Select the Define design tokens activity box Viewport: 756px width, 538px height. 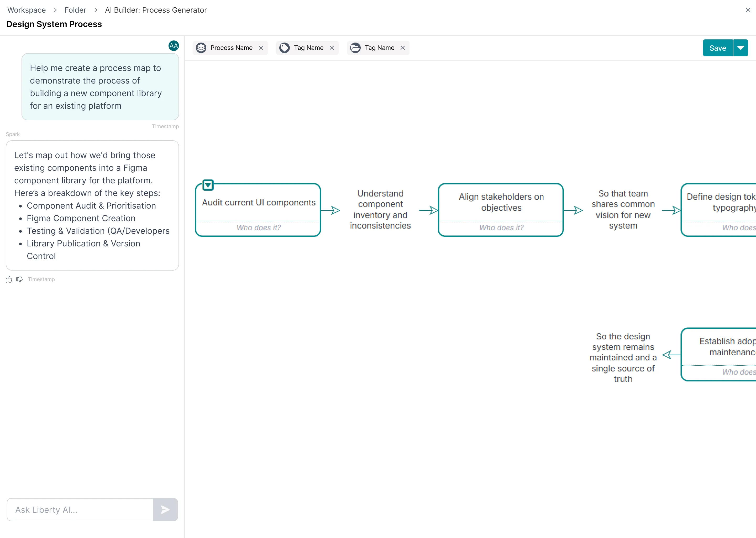pos(718,210)
